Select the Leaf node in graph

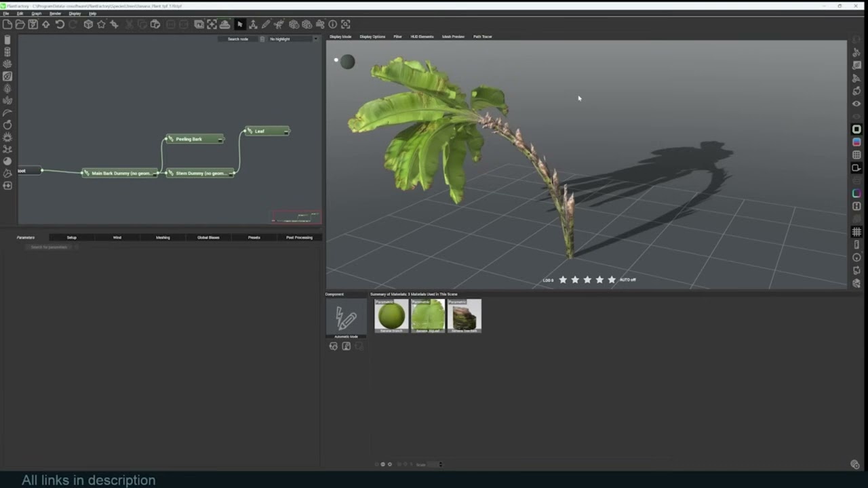267,131
